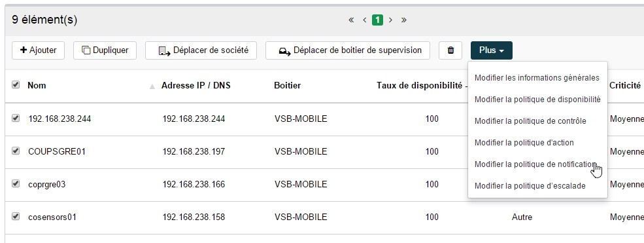This screenshot has width=644, height=243.
Task: Jump to last page double-arrow
Action: pos(404,20)
